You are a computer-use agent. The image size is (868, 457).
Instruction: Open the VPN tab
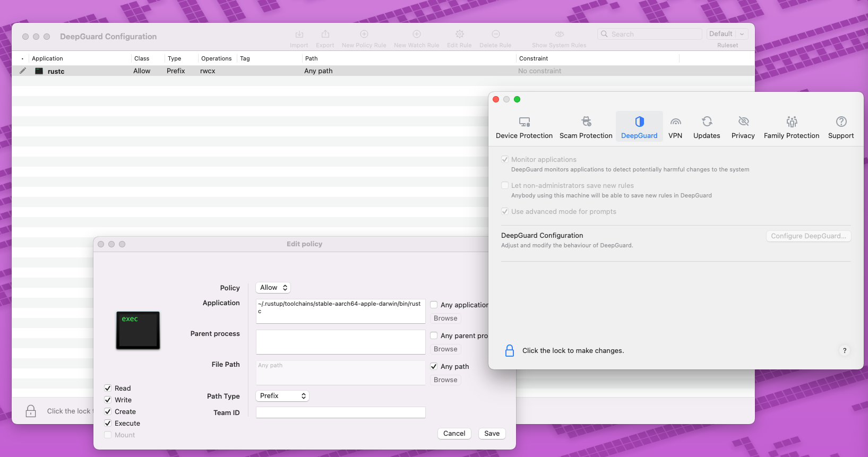(675, 127)
